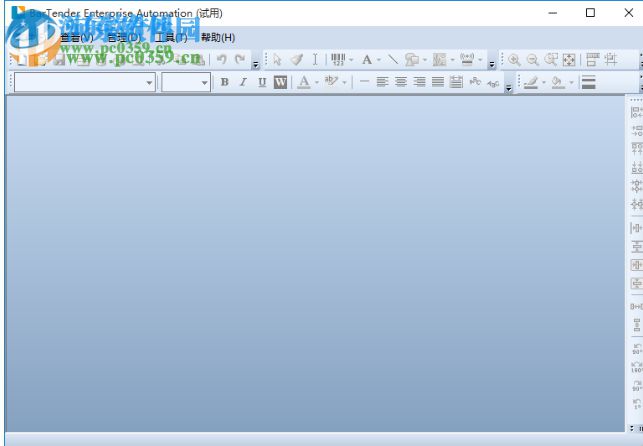
Task: Select the barcode creation tool
Action: (x=338, y=60)
